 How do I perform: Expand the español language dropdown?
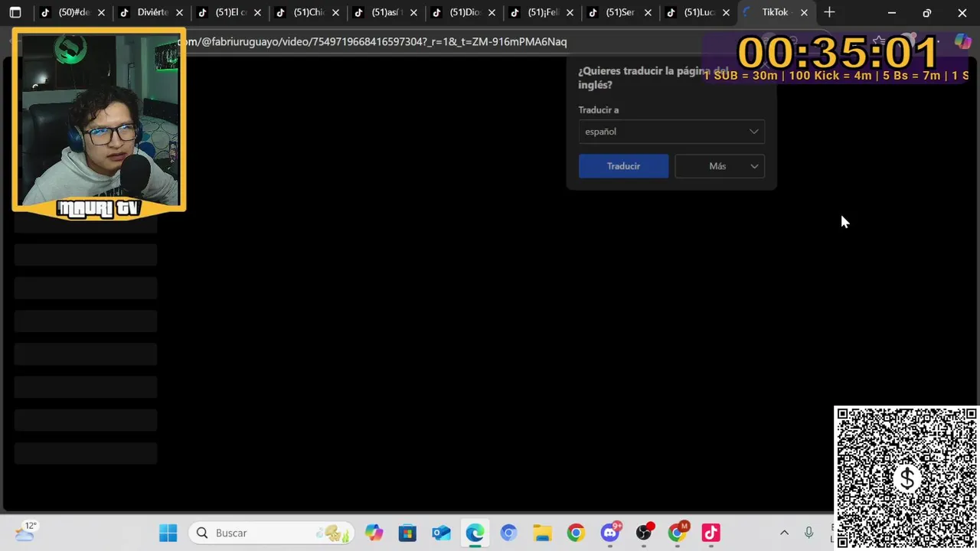click(671, 132)
